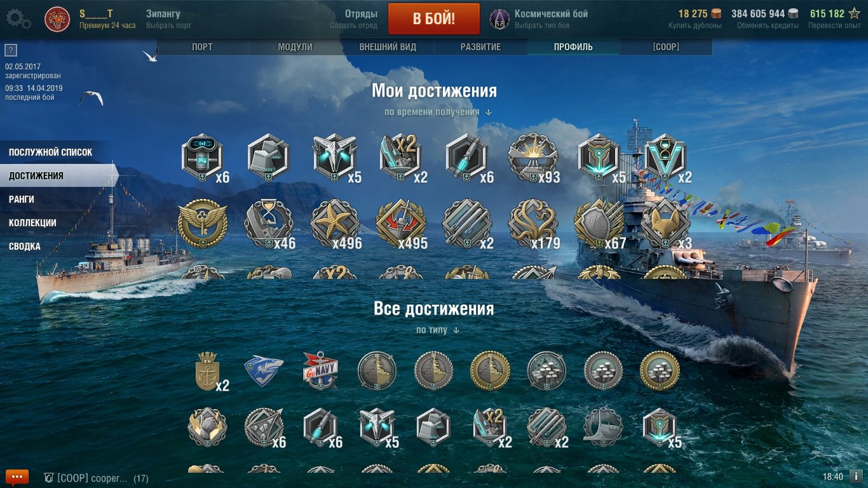Click the Space Battle helmet icon
This screenshot has width=868, height=488.
coord(499,19)
